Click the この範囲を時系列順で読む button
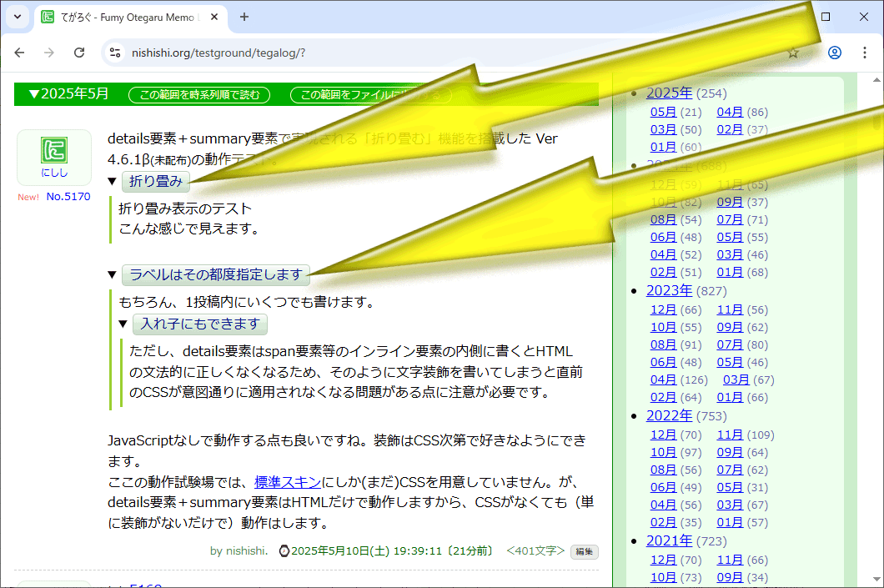The image size is (884, 588). pos(199,94)
